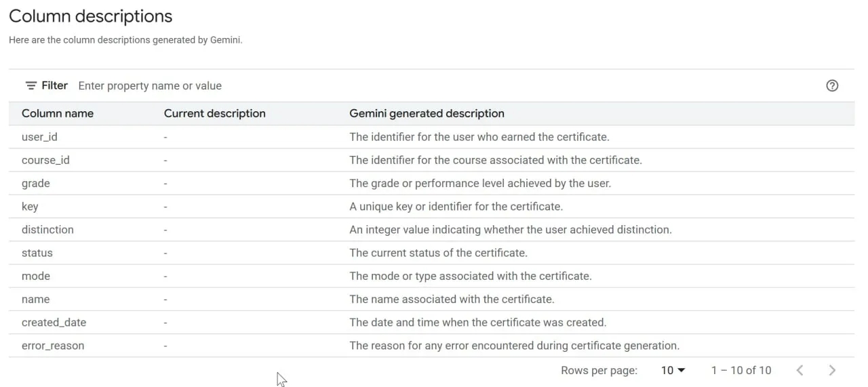Viewport: 868px width, 387px height.
Task: Select the course_id row
Action: tap(431, 160)
